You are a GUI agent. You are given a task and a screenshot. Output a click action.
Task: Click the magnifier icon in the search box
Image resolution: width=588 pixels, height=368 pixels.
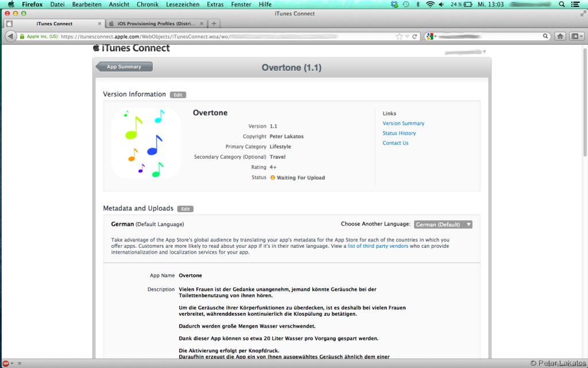click(x=546, y=36)
